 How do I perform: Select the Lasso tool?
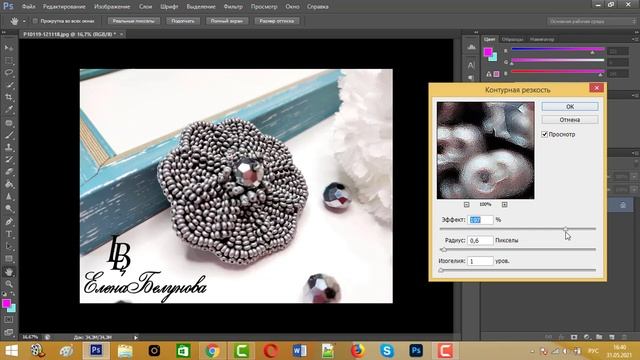(x=9, y=73)
